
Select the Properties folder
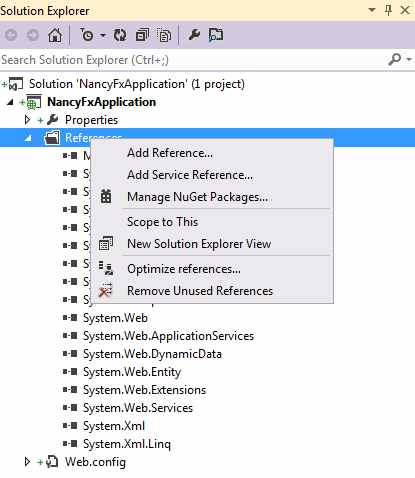click(x=91, y=120)
